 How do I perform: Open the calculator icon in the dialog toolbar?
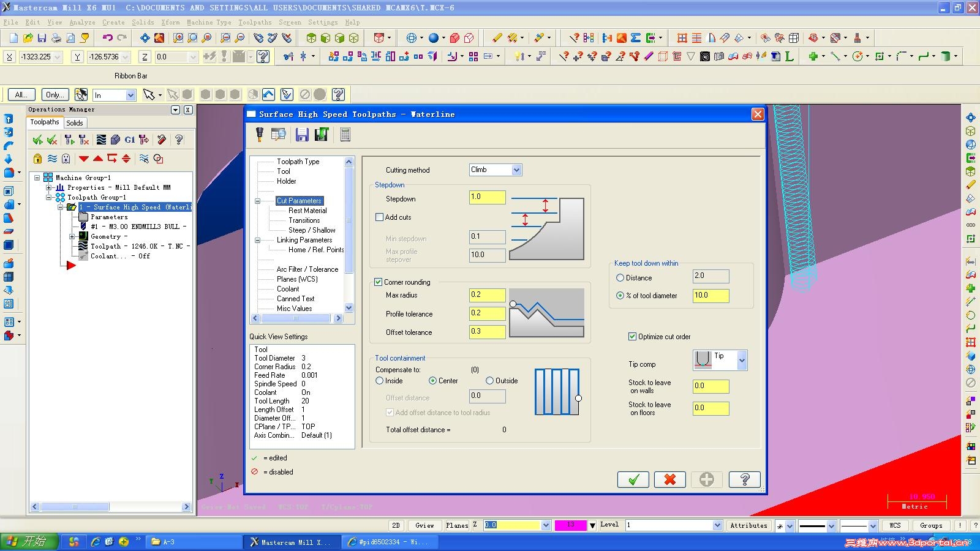click(345, 135)
